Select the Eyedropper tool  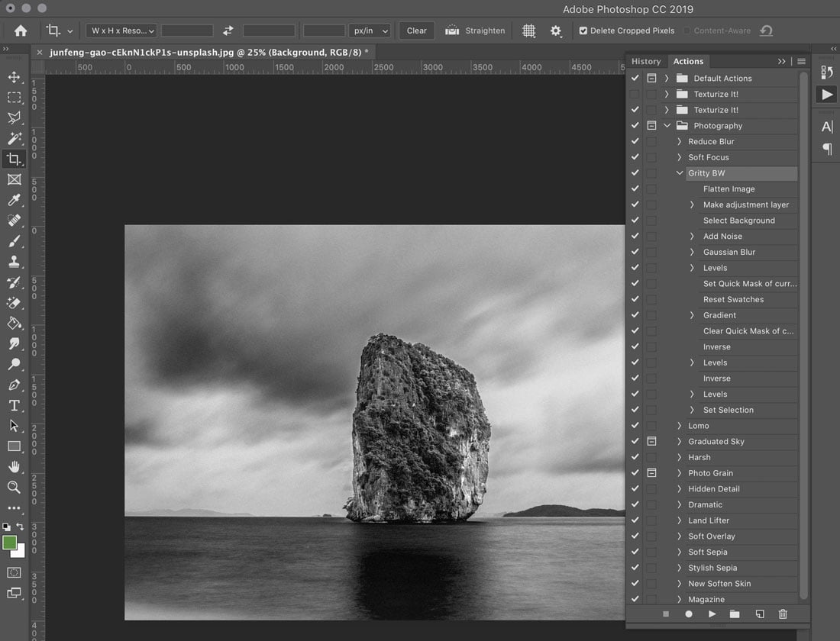[x=14, y=200]
